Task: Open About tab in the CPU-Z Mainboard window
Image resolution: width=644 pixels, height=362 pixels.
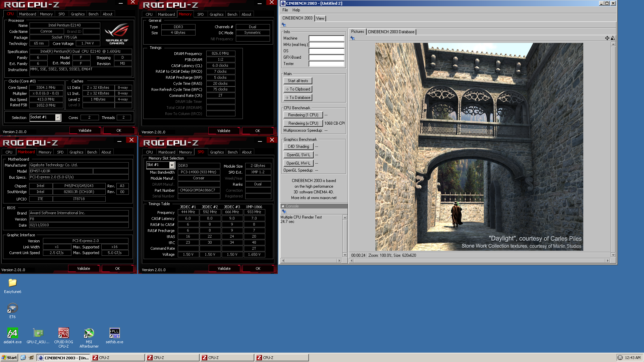Action: [x=106, y=152]
